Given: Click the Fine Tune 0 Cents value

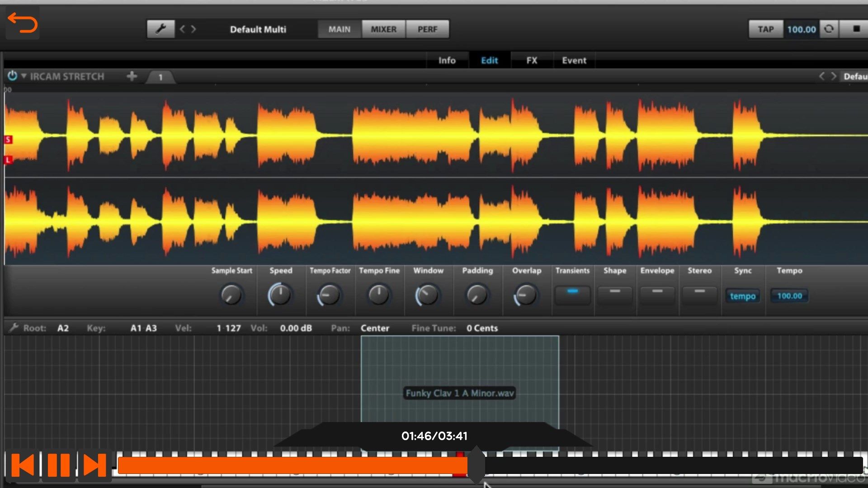Looking at the screenshot, I should (x=482, y=328).
